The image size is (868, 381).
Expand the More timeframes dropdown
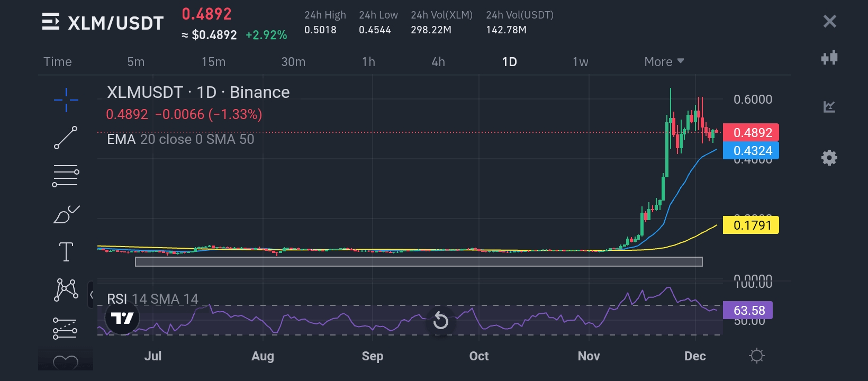point(664,62)
